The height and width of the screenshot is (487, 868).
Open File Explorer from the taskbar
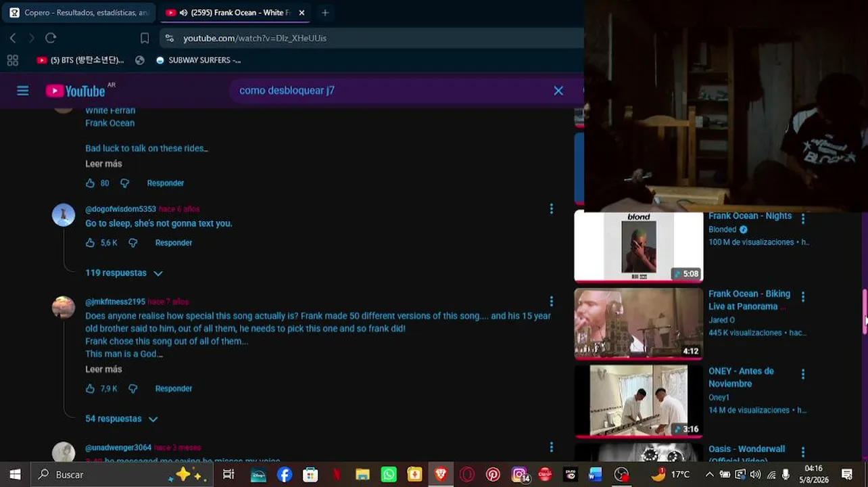[362, 475]
